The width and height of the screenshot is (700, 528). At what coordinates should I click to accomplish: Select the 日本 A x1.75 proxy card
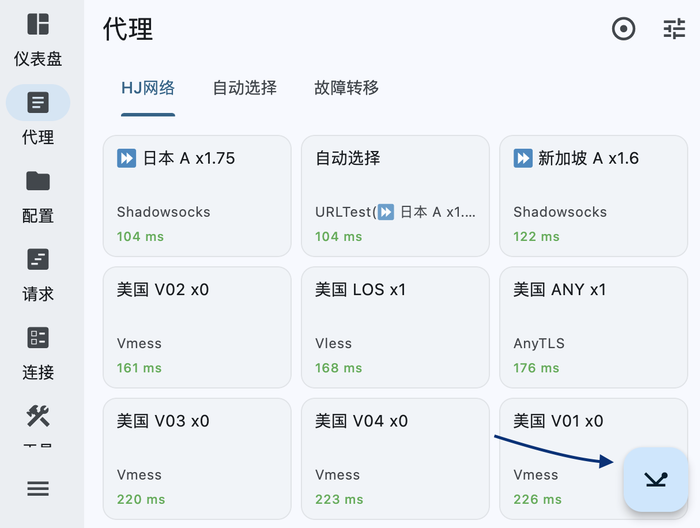pos(197,195)
